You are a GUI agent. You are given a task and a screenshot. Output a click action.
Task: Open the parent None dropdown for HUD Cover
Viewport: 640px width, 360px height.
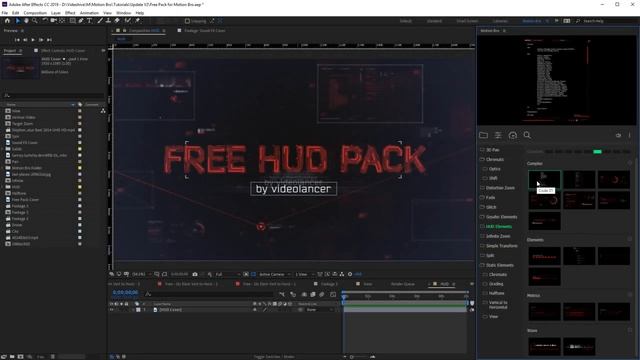[x=321, y=310]
